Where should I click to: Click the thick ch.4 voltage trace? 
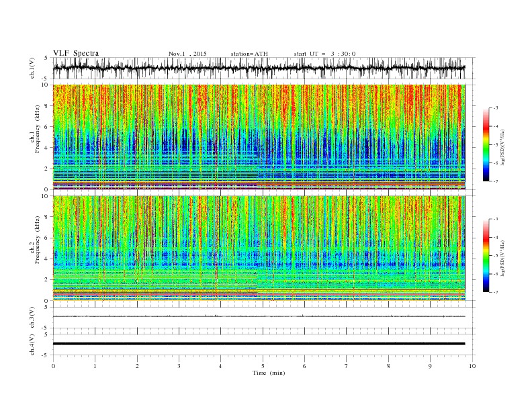259,344
